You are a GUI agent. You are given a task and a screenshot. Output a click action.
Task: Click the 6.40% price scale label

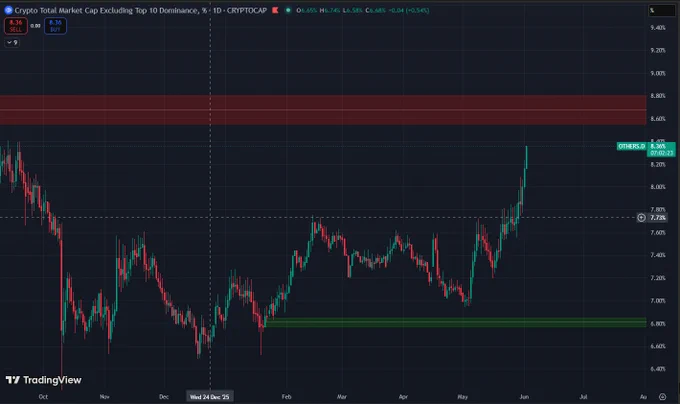658,369
